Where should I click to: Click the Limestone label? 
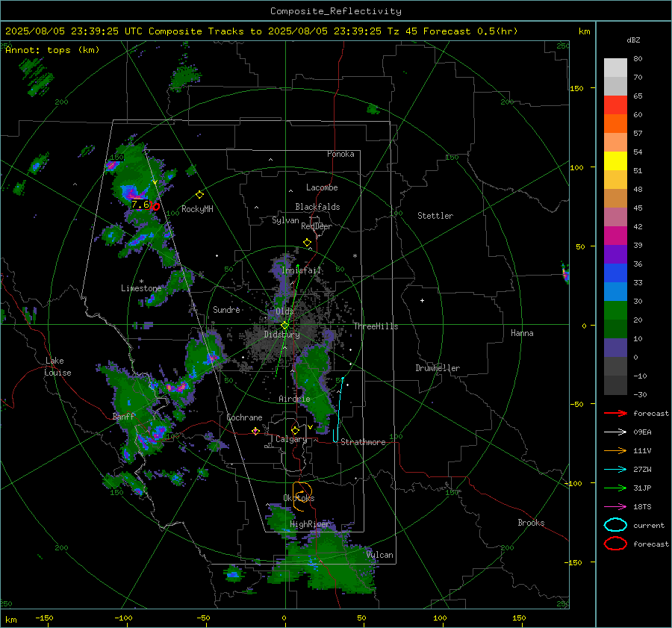click(141, 288)
